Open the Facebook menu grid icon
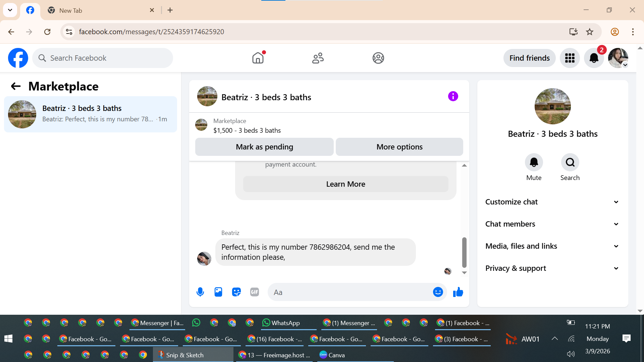Screen dimensions: 644x362 [570, 58]
